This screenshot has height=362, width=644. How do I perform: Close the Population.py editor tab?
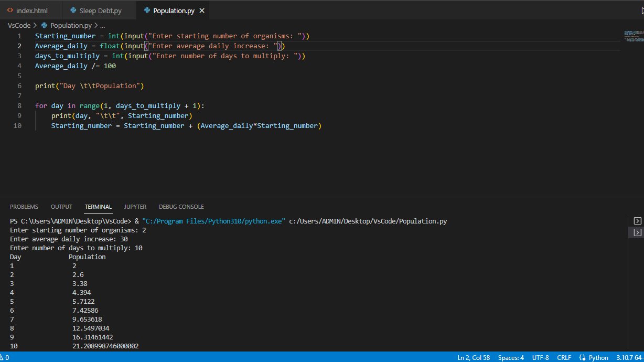201,10
